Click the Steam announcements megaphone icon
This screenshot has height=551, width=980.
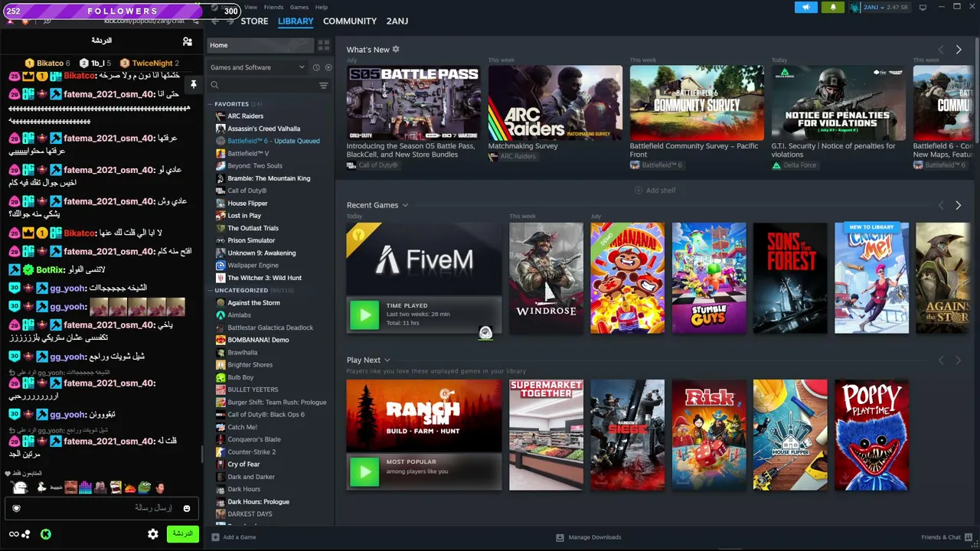[805, 8]
